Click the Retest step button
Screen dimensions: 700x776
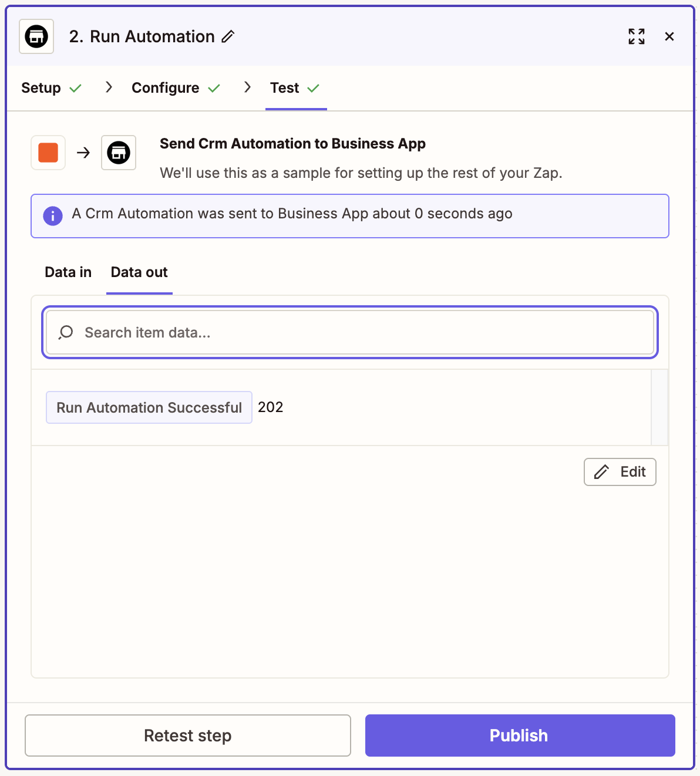pos(188,735)
